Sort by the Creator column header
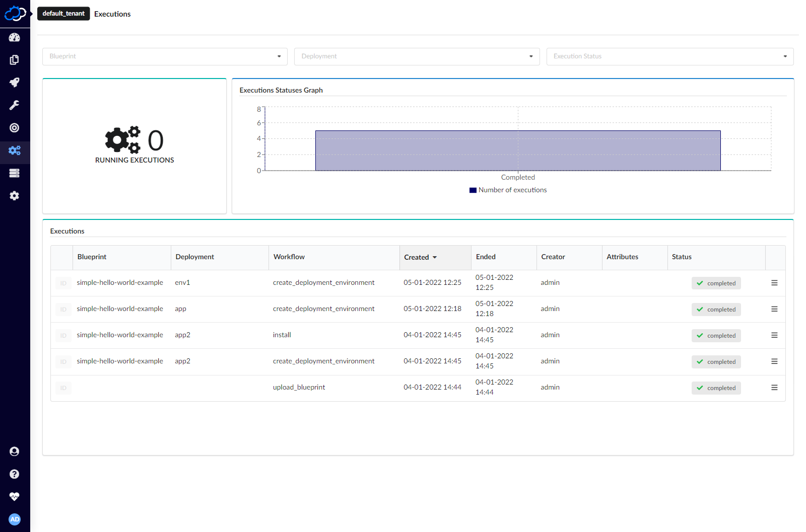The image size is (806, 532). (569, 257)
